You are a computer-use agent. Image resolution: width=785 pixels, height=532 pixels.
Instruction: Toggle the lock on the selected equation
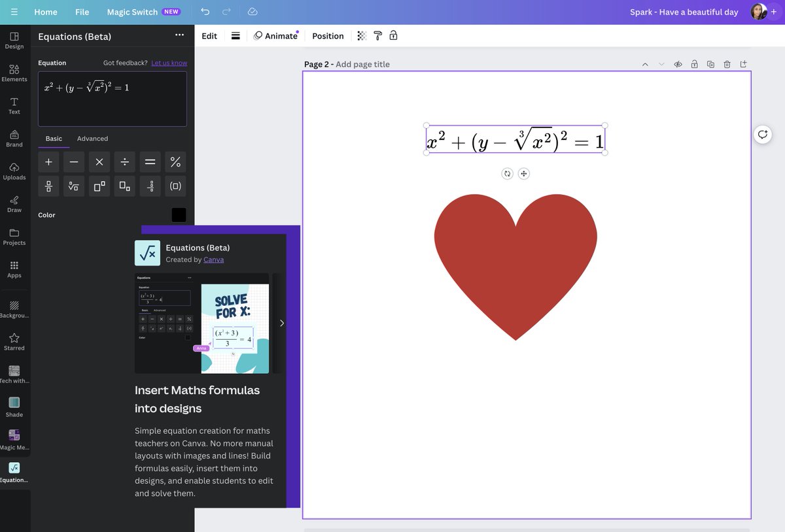(x=392, y=35)
